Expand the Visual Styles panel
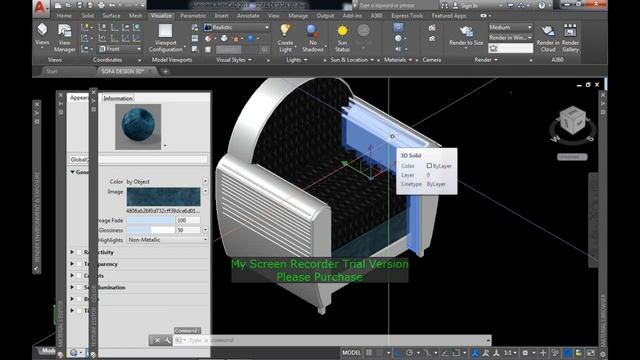This screenshot has height=360, width=640. pos(233,60)
